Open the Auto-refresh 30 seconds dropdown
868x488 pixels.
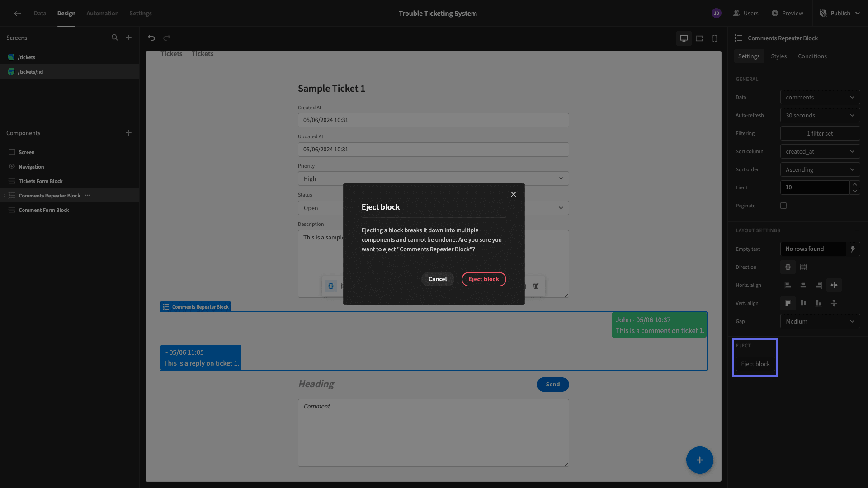click(820, 115)
